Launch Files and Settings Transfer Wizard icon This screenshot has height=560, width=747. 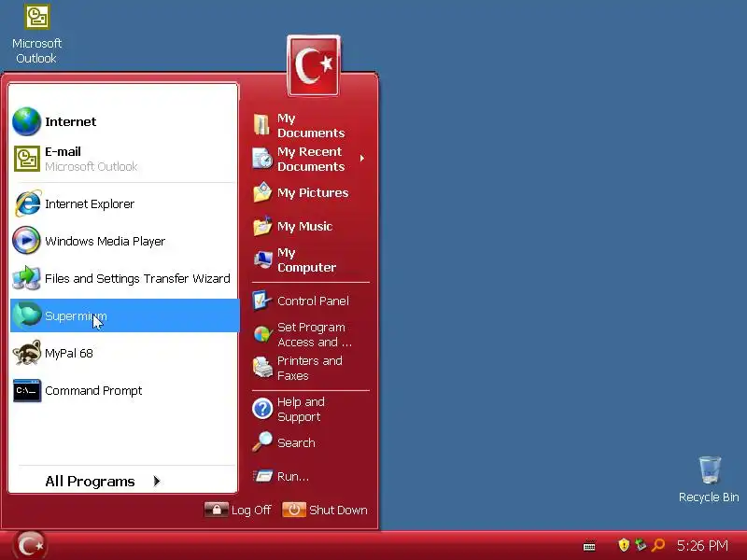click(27, 278)
